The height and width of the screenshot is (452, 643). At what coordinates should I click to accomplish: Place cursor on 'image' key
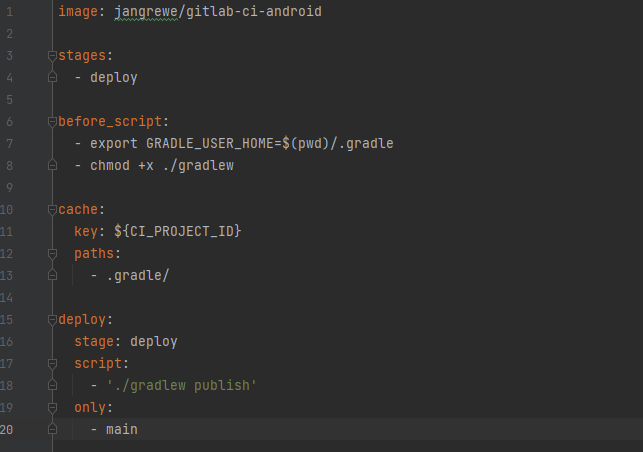[x=77, y=11]
